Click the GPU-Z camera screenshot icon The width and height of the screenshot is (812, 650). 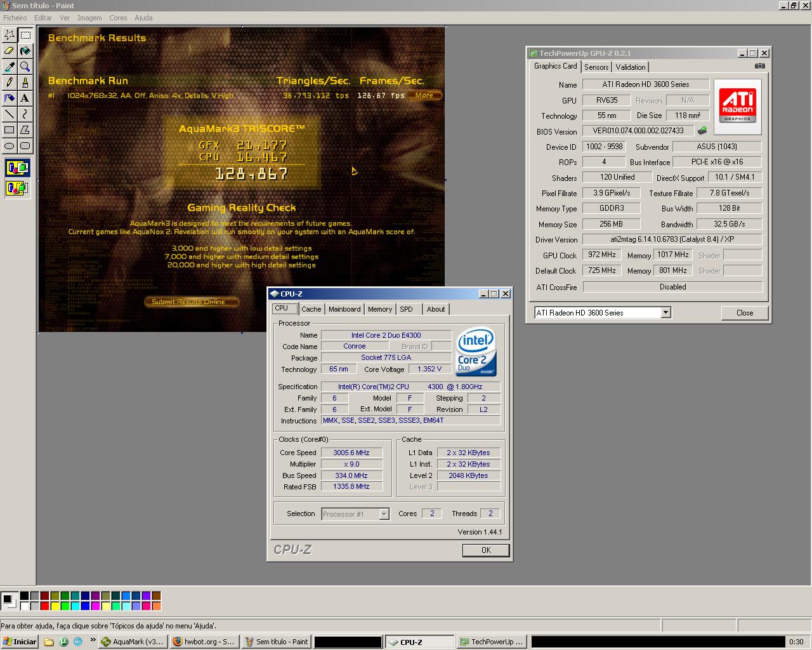click(x=760, y=66)
